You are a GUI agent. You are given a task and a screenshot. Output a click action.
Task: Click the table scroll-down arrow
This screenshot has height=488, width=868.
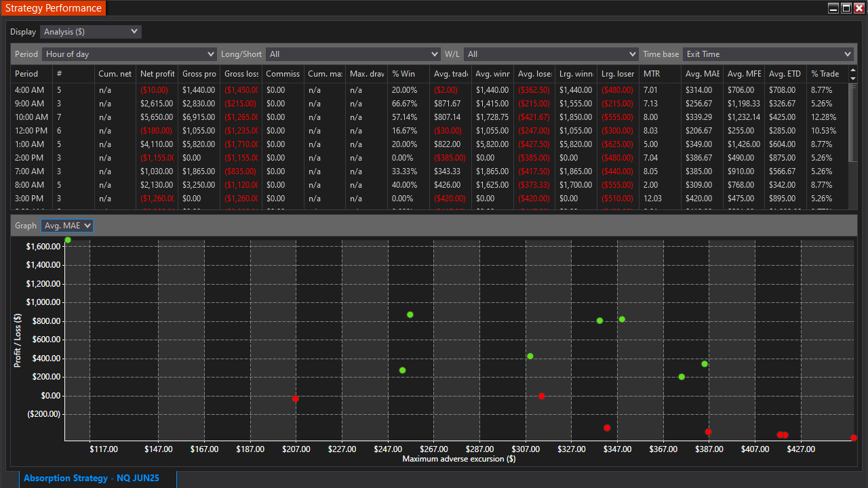click(853, 79)
